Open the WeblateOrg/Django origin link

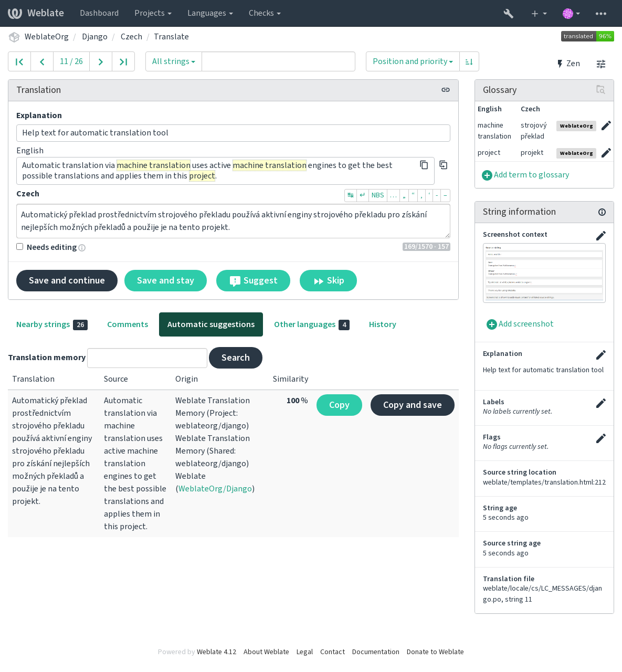215,488
